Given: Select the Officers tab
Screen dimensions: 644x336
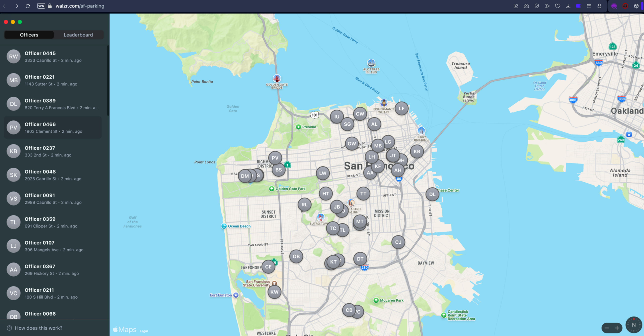Looking at the screenshot, I should [x=29, y=35].
